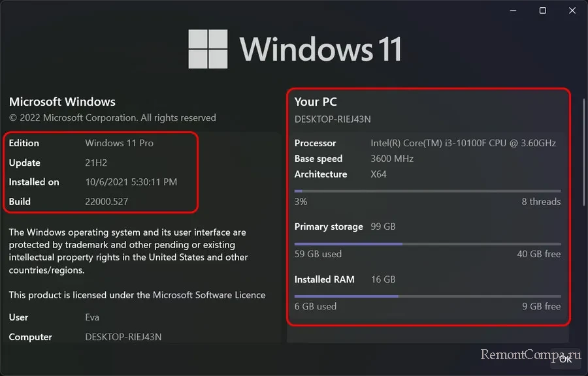Click the processor usage bar showing 3%
Viewport: 588px width, 376px height.
427,191
